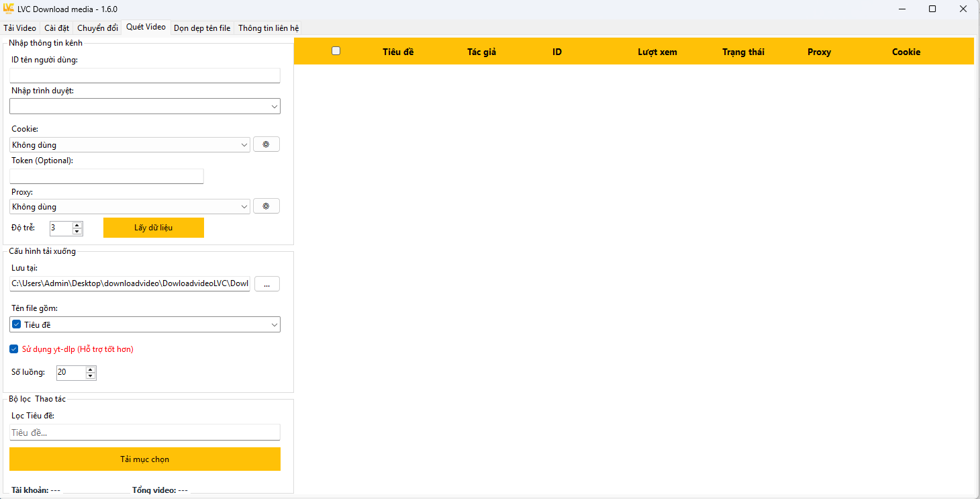Disable the Sử dụng yt-dlp checkbox

14,349
